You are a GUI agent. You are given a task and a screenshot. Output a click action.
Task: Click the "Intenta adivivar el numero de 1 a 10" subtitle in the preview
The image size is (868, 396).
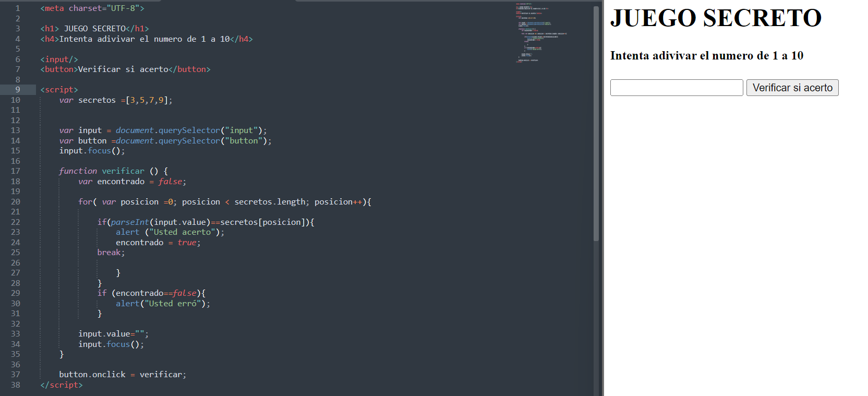(x=707, y=56)
